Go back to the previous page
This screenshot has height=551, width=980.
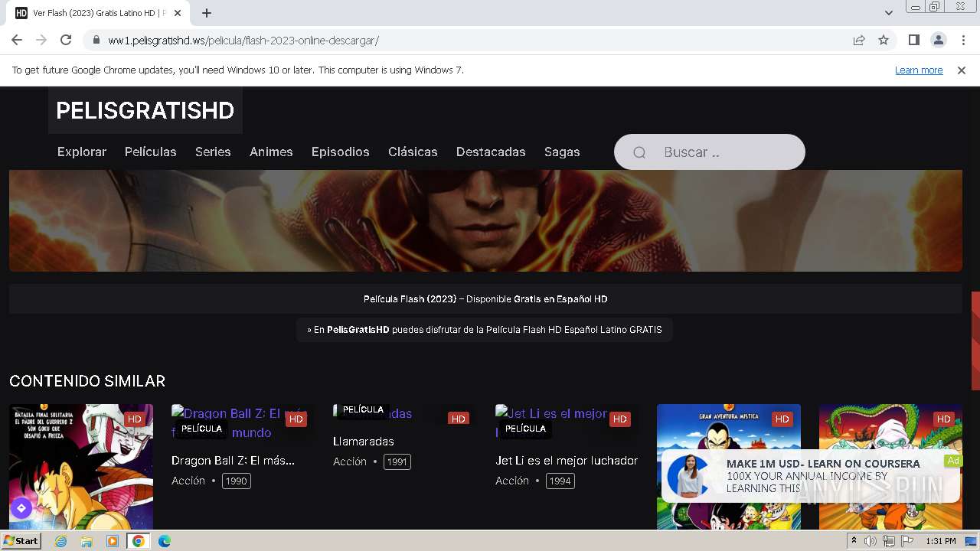(x=17, y=40)
